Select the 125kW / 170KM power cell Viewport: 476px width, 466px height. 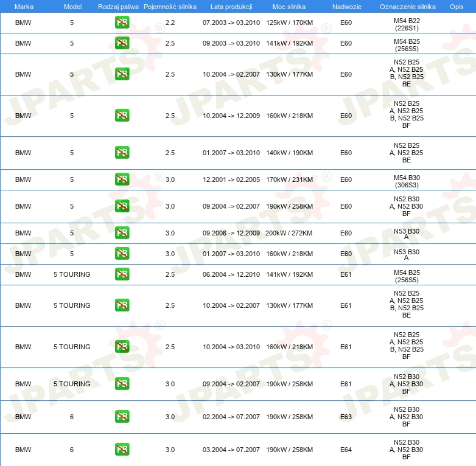pyautogui.click(x=289, y=23)
